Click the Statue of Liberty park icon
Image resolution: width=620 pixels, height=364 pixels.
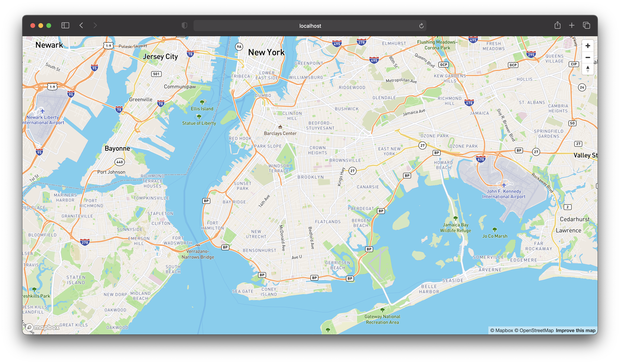pos(199,117)
